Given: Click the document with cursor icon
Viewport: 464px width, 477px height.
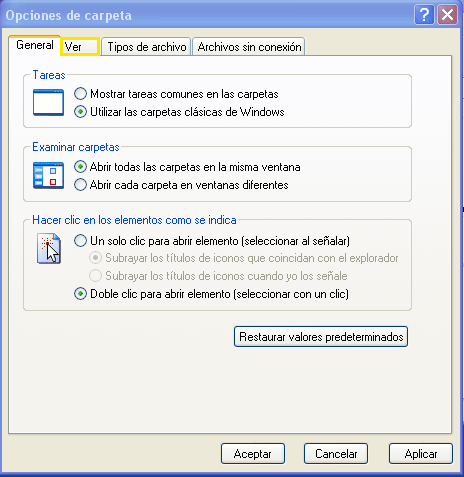Looking at the screenshot, I should pyautogui.click(x=49, y=249).
